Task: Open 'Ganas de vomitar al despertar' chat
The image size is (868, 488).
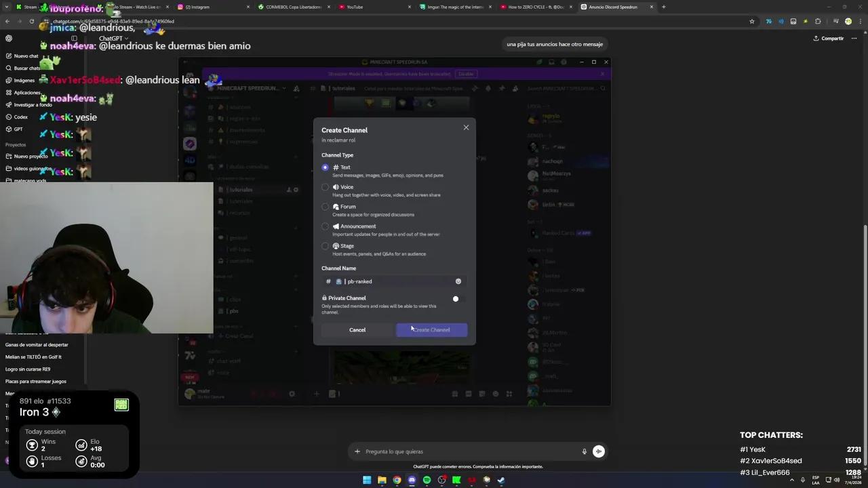Action: [x=37, y=345]
